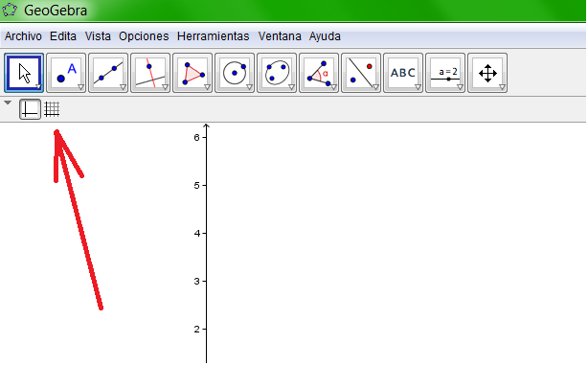The image size is (588, 366).
Task: Select the Move arrow pointer tool
Action: click(24, 73)
